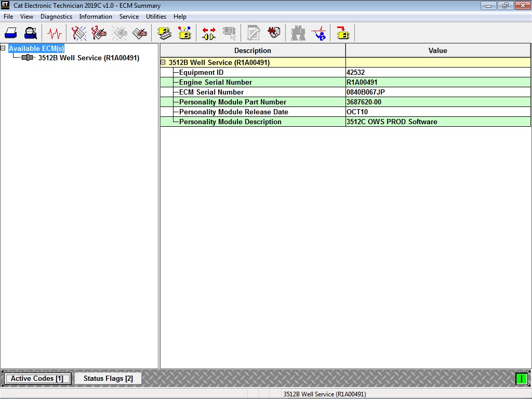Open the Help menu
Viewport: 532px width, 399px height.
pos(180,17)
